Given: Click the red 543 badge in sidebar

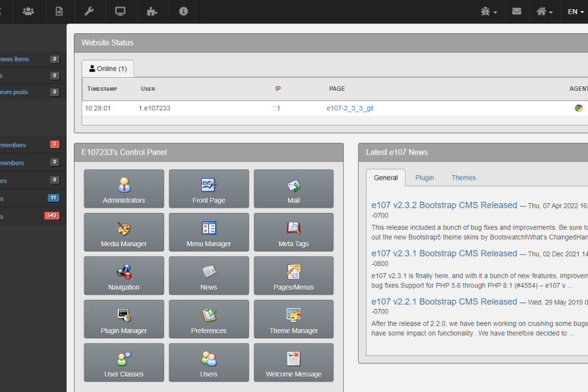Looking at the screenshot, I should (x=52, y=216).
